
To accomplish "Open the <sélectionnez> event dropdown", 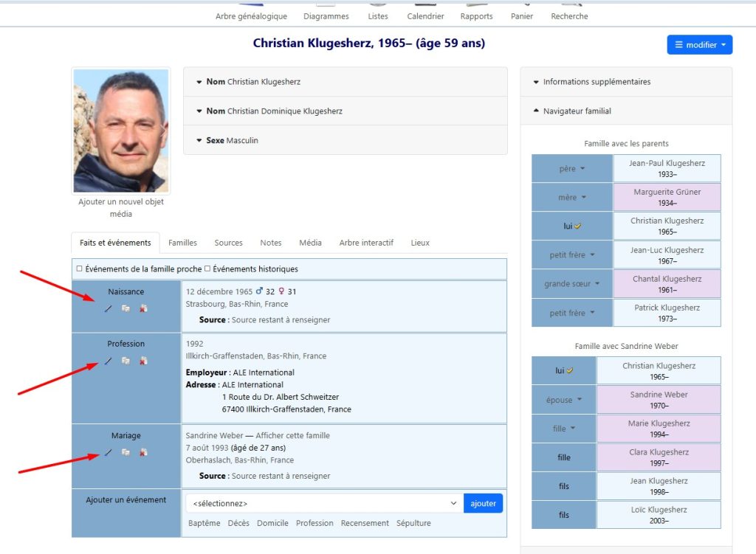I will tap(324, 503).
